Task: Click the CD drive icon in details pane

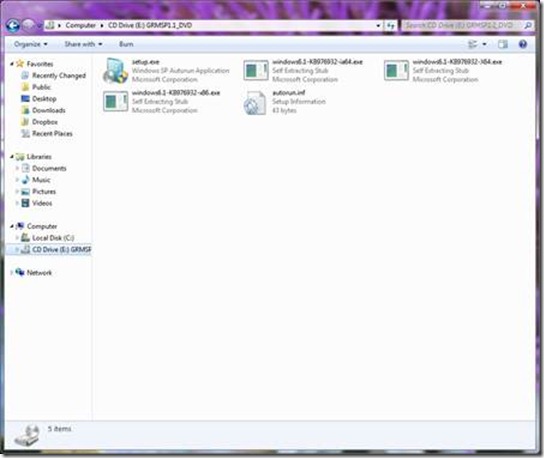Action: point(27,435)
